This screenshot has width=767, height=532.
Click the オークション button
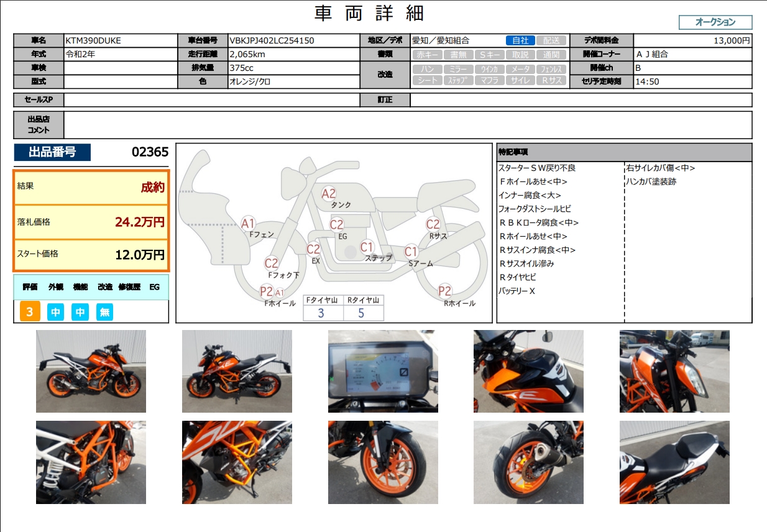pyautogui.click(x=715, y=22)
